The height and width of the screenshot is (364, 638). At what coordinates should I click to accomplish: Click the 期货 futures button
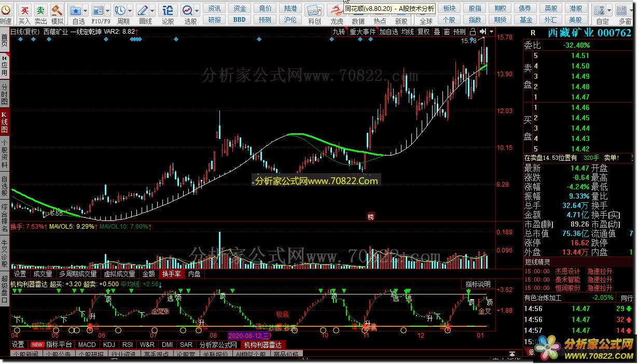(x=501, y=20)
